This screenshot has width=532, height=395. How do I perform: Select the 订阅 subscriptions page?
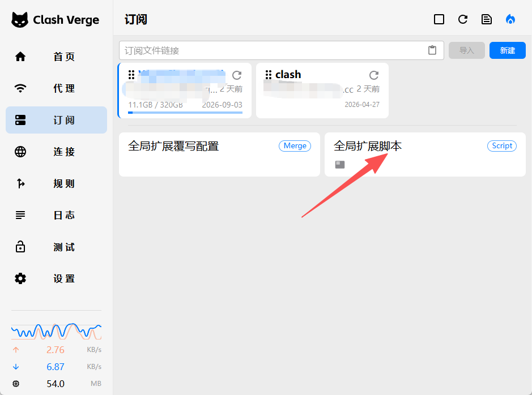point(56,120)
